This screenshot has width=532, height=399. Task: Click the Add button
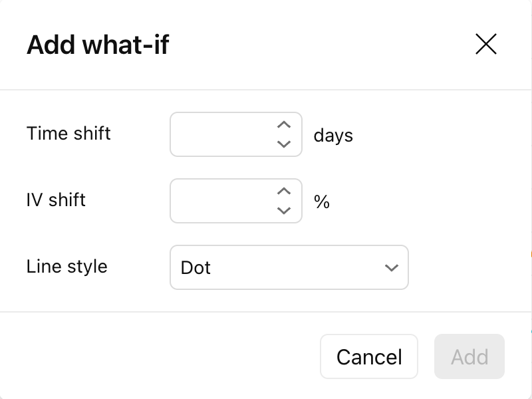click(x=469, y=356)
